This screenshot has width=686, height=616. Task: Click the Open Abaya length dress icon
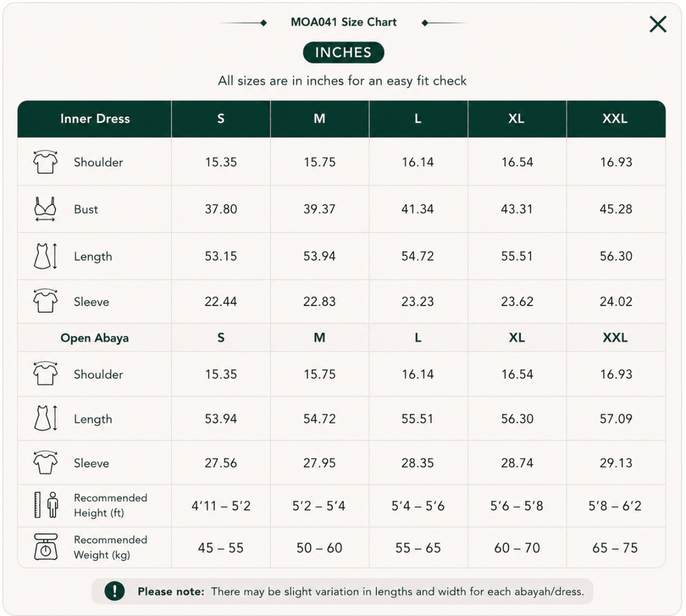[46, 418]
